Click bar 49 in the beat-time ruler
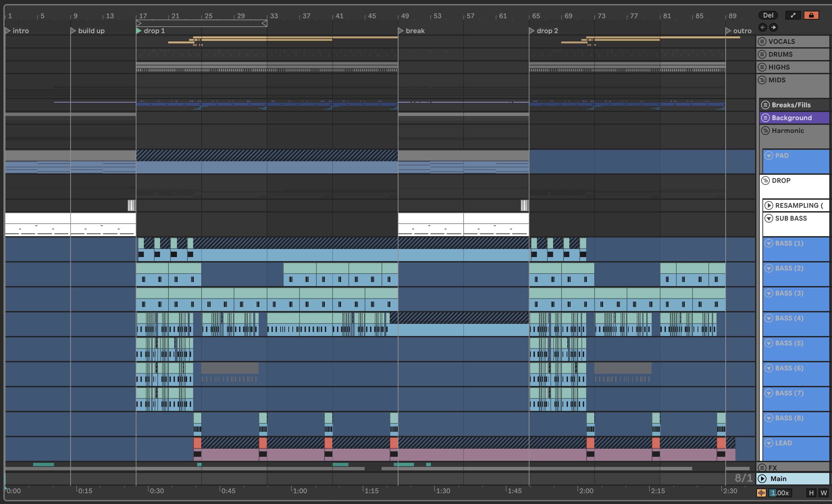This screenshot has width=832, height=504. [405, 16]
